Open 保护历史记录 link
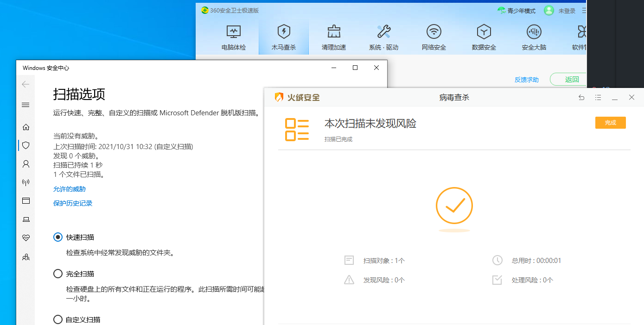The width and height of the screenshot is (644, 325). pos(73,203)
